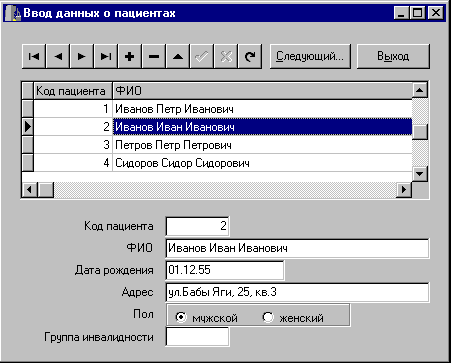Refresh data with circular arrow icon

tap(250, 56)
